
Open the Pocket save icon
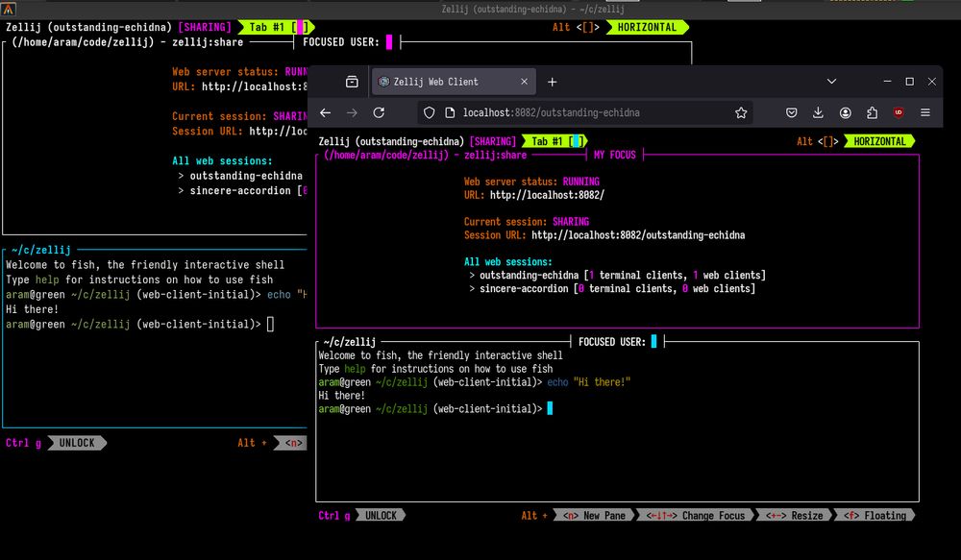pyautogui.click(x=791, y=112)
